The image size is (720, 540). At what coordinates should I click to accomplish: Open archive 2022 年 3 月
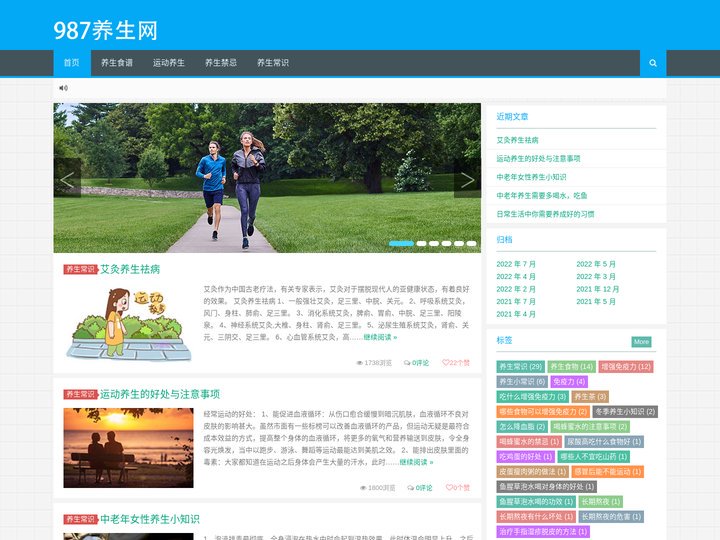(596, 276)
